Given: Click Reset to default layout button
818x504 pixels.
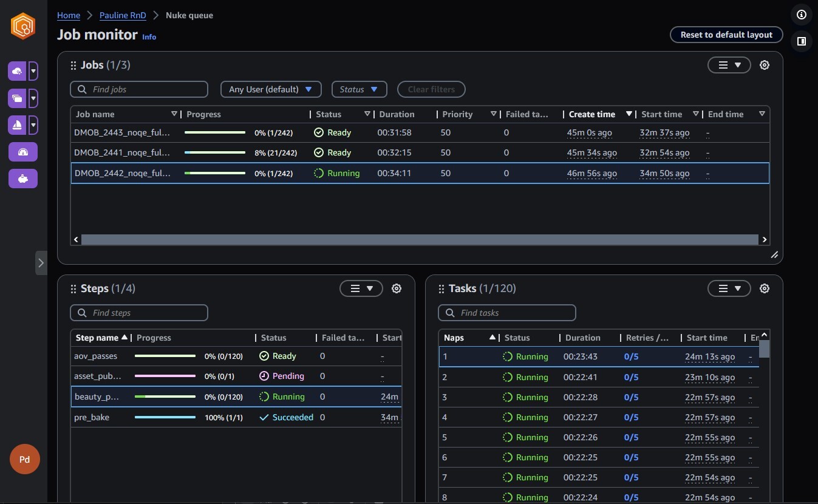Looking at the screenshot, I should tap(726, 35).
